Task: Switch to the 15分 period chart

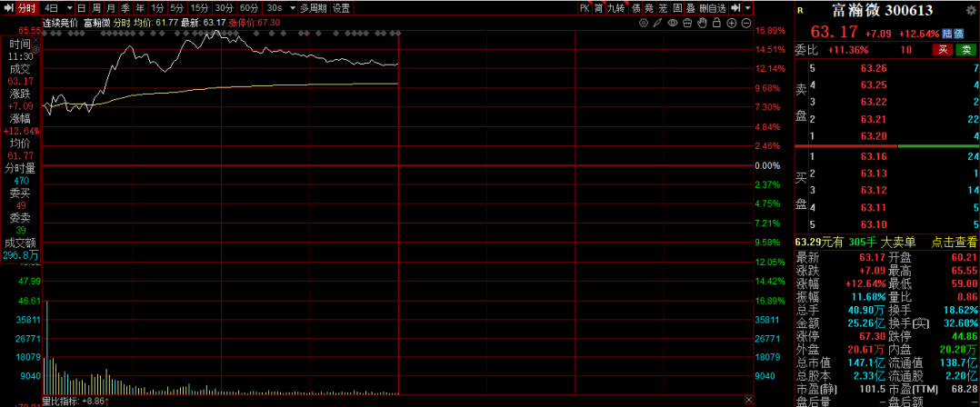Action: (198, 7)
